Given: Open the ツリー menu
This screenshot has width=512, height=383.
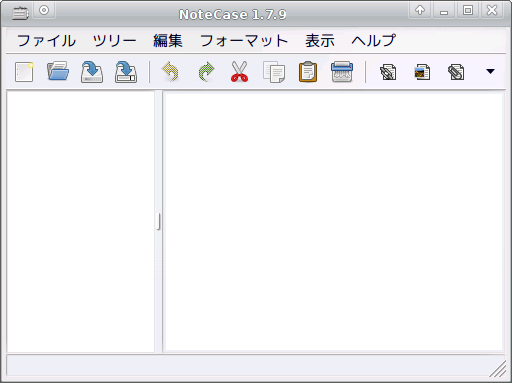Looking at the screenshot, I should point(114,41).
